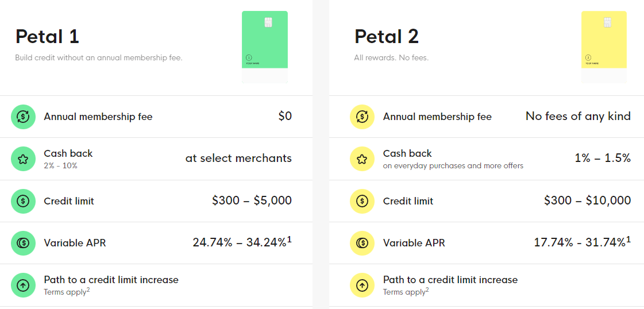Click Petal 1 APR footnote 24.74% – 34.24%
This screenshot has width=644, height=309.
(x=242, y=242)
